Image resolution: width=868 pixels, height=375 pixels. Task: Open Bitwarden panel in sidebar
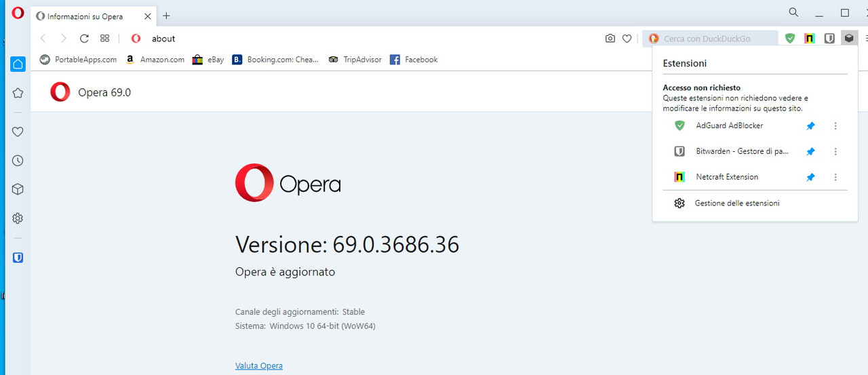pyautogui.click(x=18, y=258)
